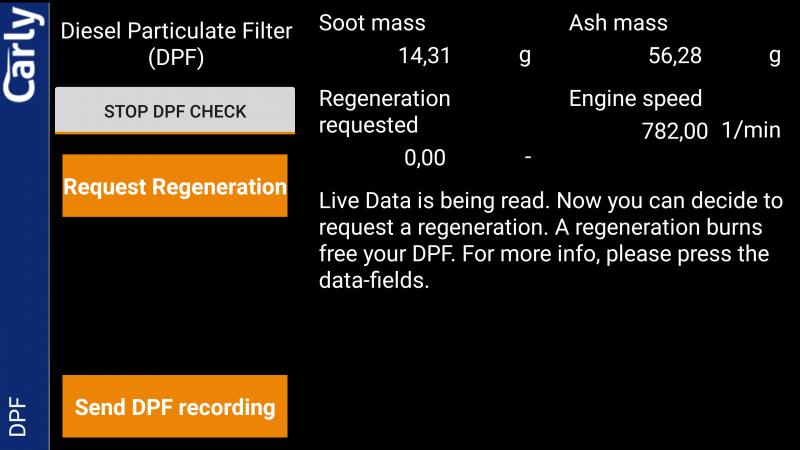The height and width of the screenshot is (450, 800).
Task: Click the blank middle of the blue sidebar
Action: point(24,240)
